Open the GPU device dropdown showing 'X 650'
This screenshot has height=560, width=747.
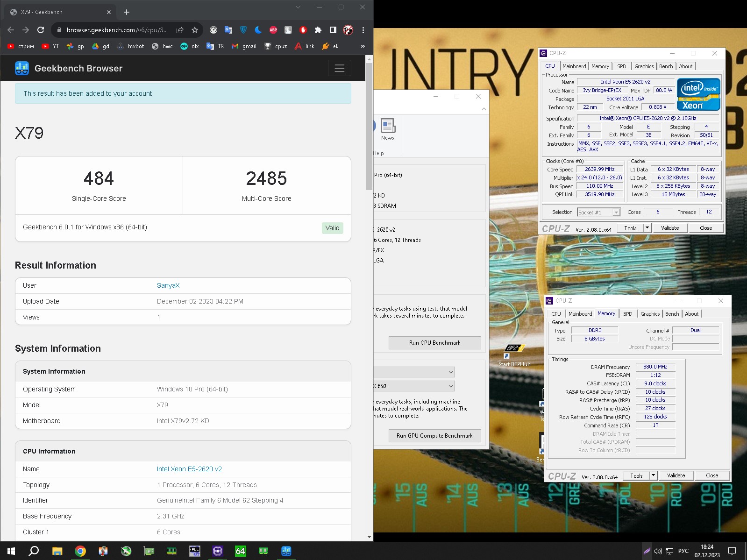pos(414,386)
